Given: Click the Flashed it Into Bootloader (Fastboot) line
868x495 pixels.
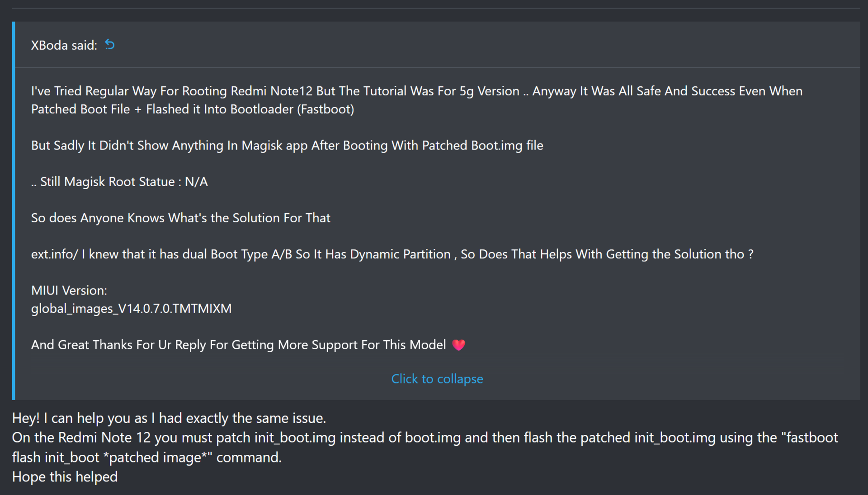Looking at the screenshot, I should pos(193,109).
